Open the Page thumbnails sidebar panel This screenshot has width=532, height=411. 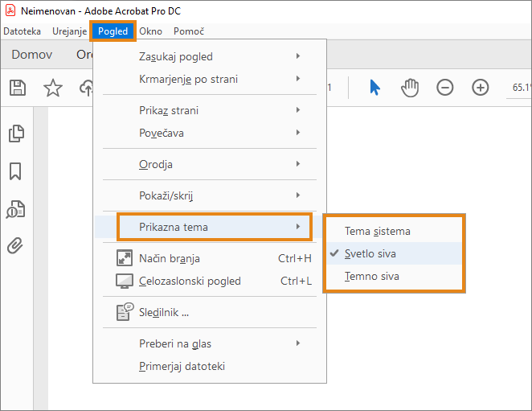15,134
